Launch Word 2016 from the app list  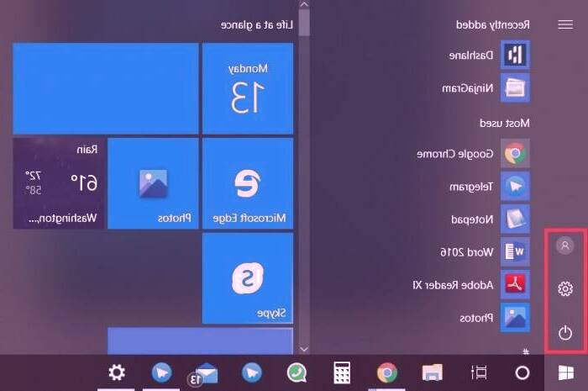pos(485,251)
